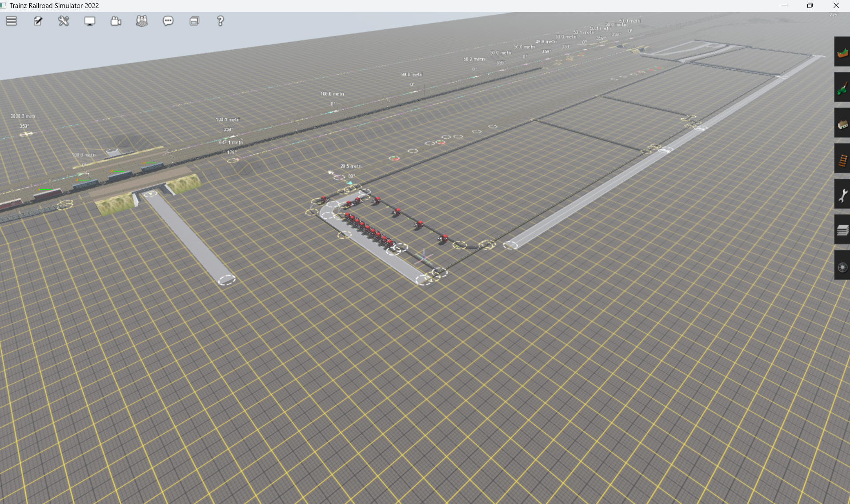Open the Topology terrain tab
The width and height of the screenshot is (850, 504).
point(842,52)
